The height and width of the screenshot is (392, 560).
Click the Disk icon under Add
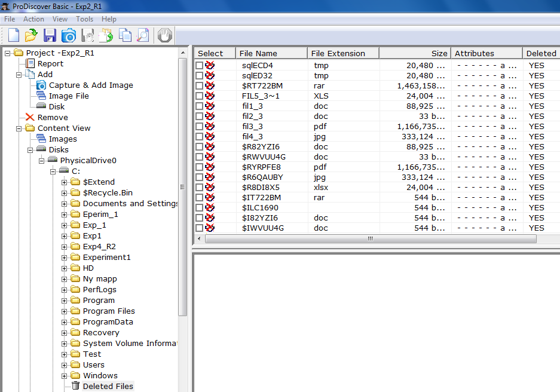tap(41, 106)
